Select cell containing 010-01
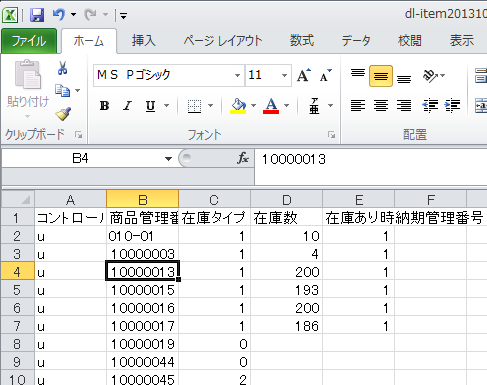 click(x=142, y=236)
